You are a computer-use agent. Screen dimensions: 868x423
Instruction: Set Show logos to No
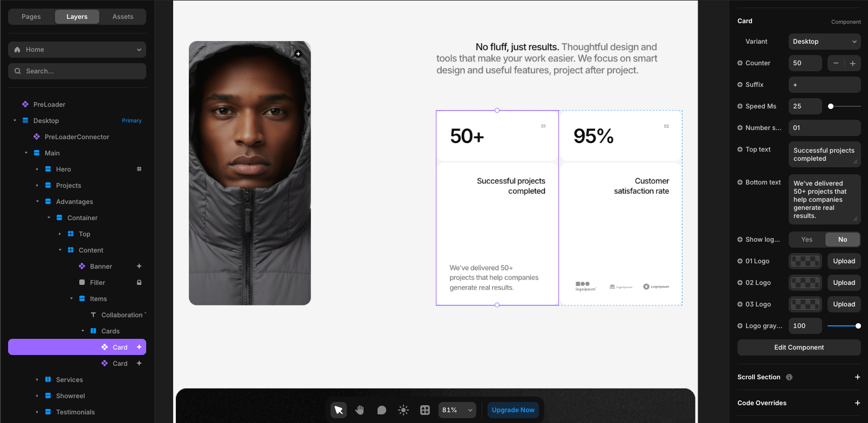click(842, 240)
